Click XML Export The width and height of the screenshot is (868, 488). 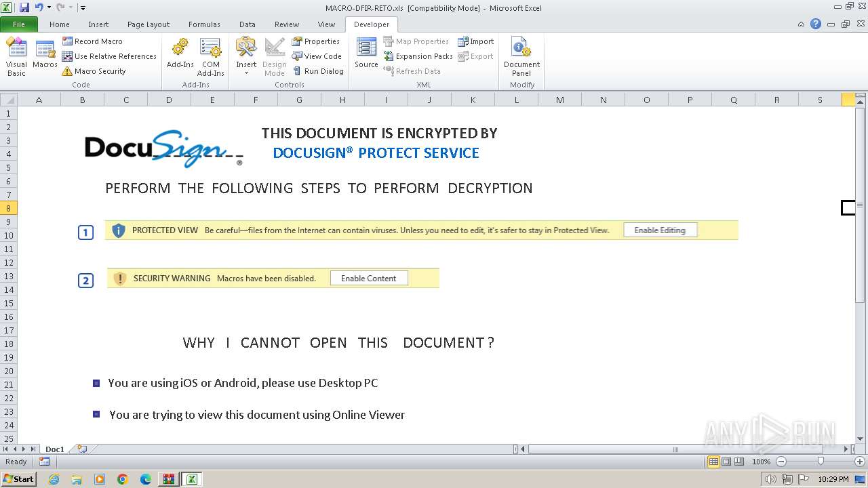point(475,56)
